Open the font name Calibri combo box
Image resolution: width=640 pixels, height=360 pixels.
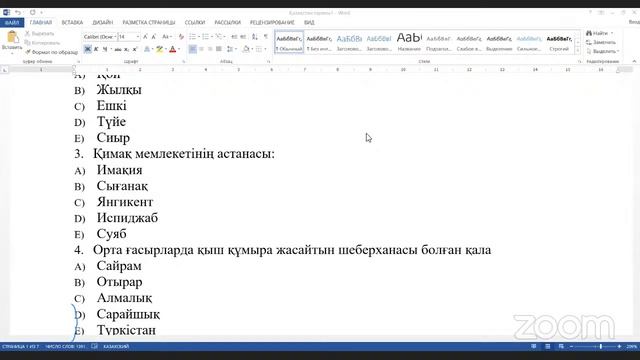coord(100,37)
